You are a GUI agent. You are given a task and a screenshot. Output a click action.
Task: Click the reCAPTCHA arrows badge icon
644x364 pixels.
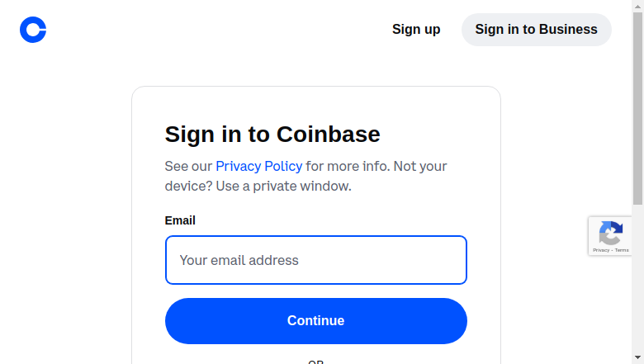[611, 233]
